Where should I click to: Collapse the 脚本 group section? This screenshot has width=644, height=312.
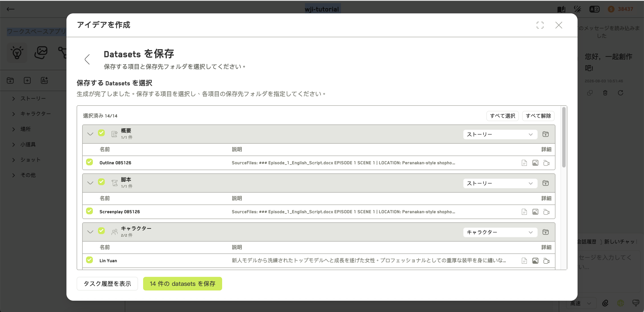click(90, 183)
